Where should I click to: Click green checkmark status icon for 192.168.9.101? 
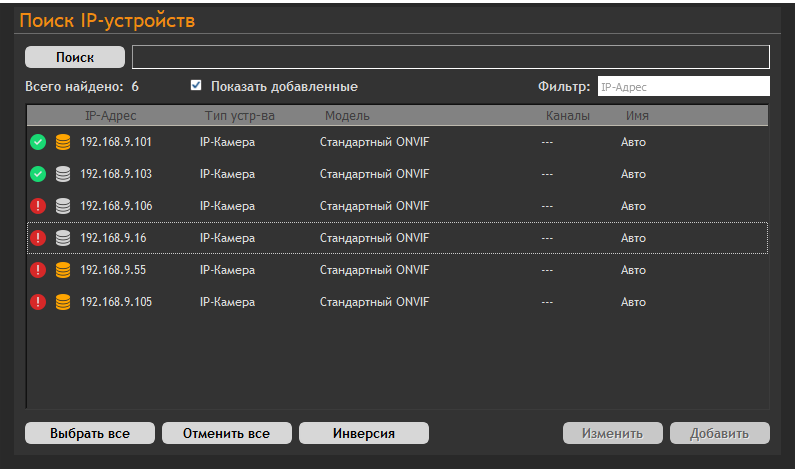[x=38, y=142]
